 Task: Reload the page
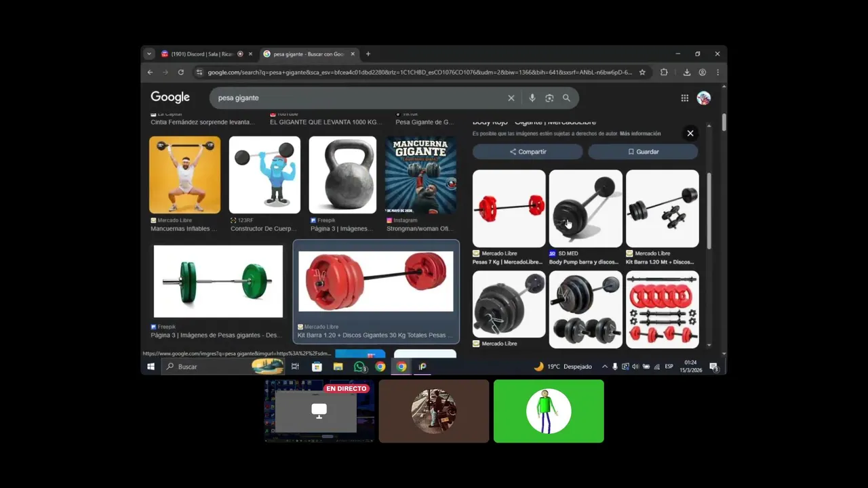[x=181, y=72]
